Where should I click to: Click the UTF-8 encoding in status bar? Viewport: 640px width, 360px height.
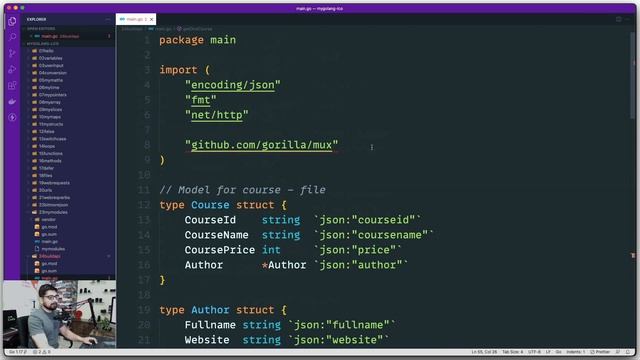tap(534, 352)
